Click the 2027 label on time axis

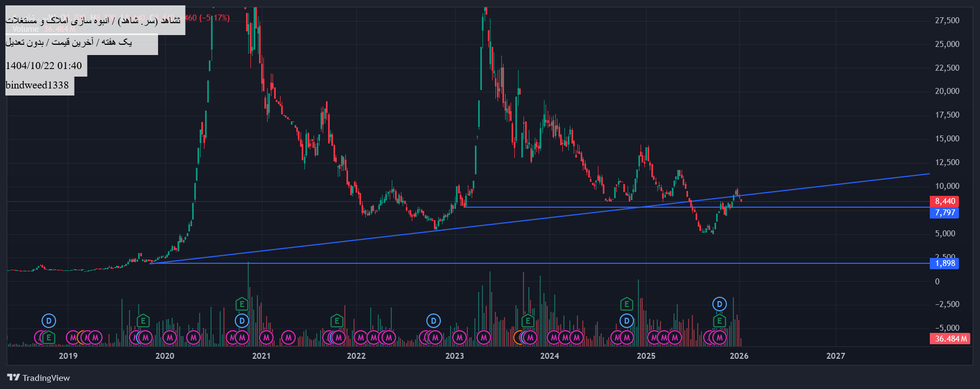point(835,356)
